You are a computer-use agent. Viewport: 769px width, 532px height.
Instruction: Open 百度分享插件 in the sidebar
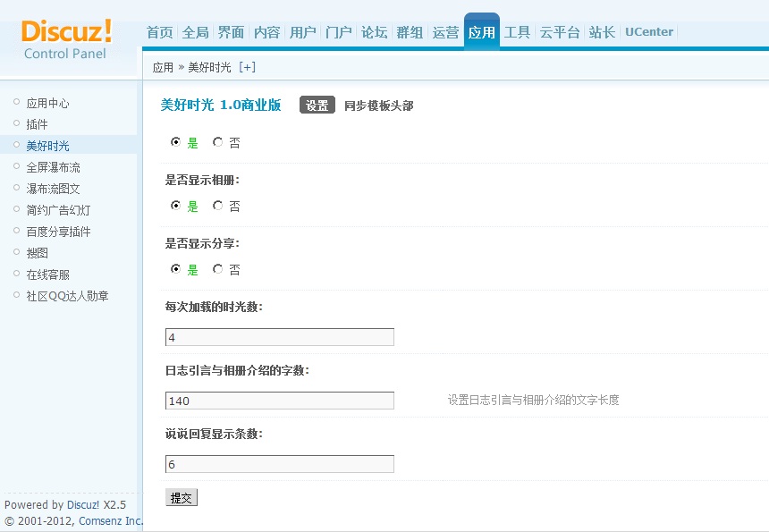pos(58,232)
